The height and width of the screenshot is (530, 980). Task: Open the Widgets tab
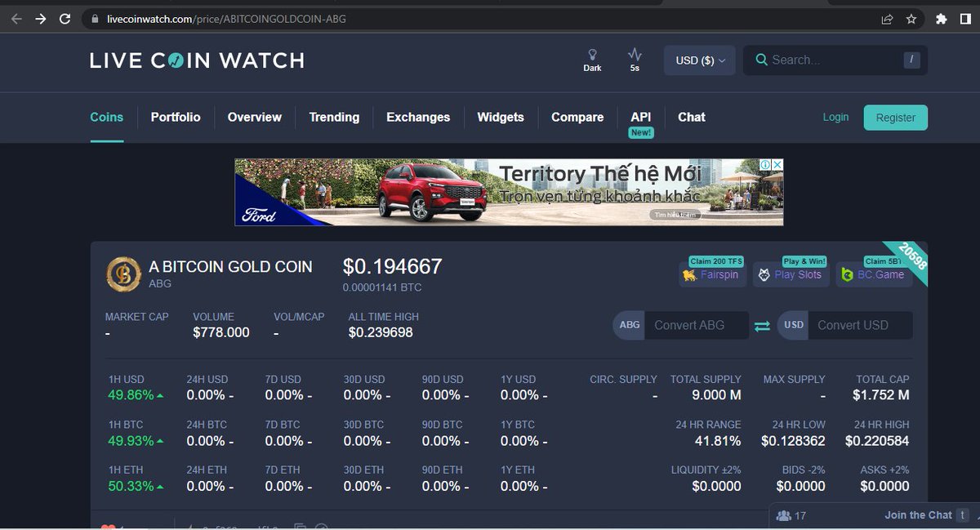click(x=501, y=117)
